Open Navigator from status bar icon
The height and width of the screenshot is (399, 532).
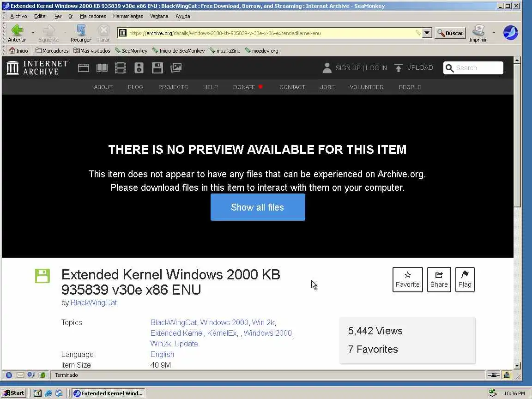coord(9,375)
